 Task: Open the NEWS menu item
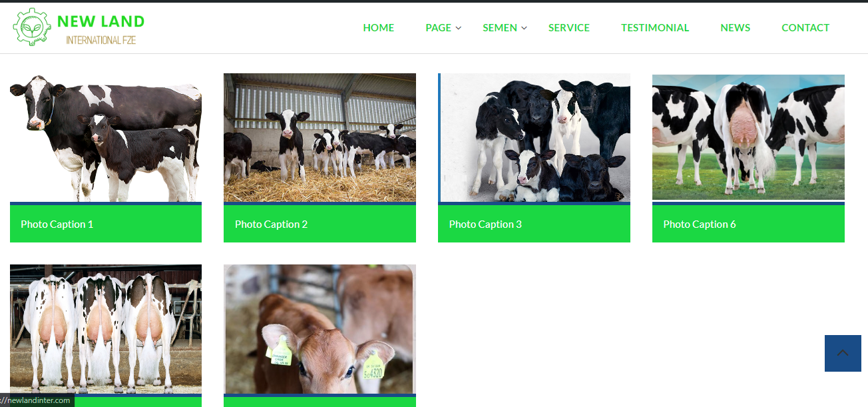(x=736, y=28)
